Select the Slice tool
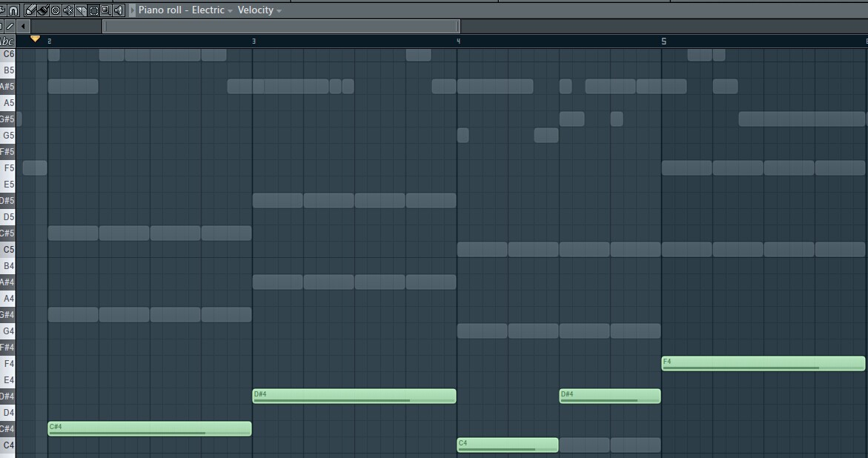The image size is (868, 458). click(81, 10)
